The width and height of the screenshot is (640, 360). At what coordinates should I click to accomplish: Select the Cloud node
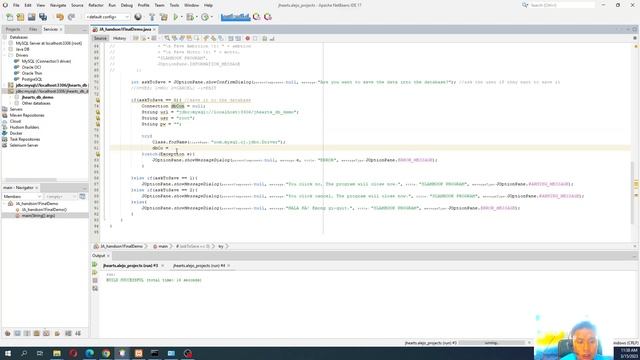[15, 121]
